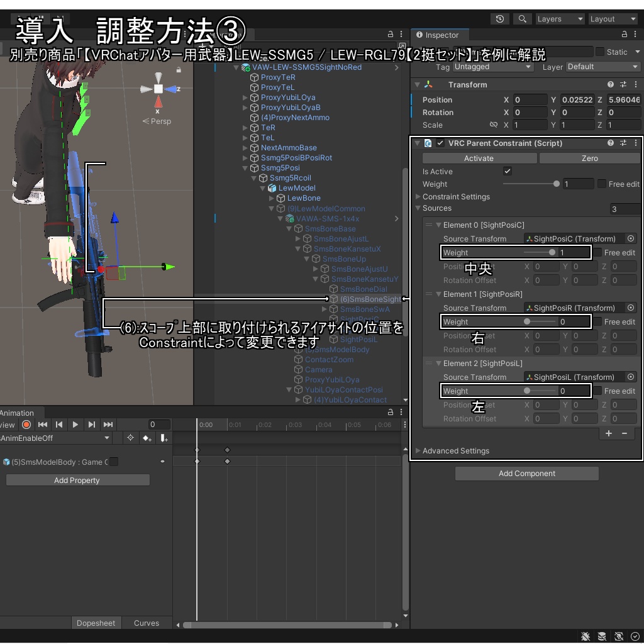Screen dimensions: 644x644
Task: Remove source element with minus button
Action: point(625,433)
